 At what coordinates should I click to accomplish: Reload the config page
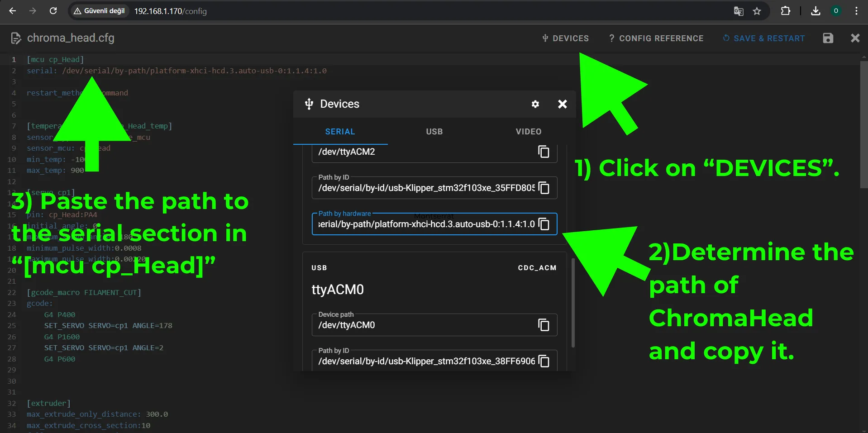point(53,11)
